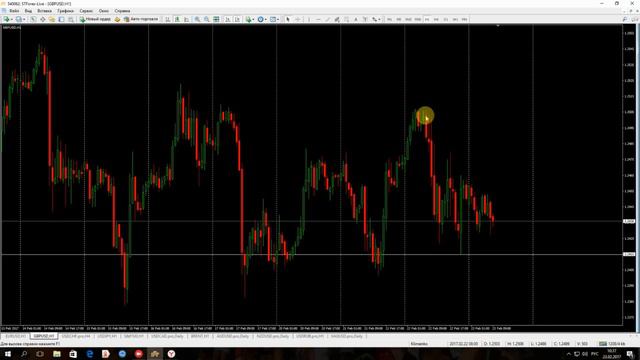The width and height of the screenshot is (640, 360).
Task: Open the Strategy Tester icon
Action: [71, 19]
